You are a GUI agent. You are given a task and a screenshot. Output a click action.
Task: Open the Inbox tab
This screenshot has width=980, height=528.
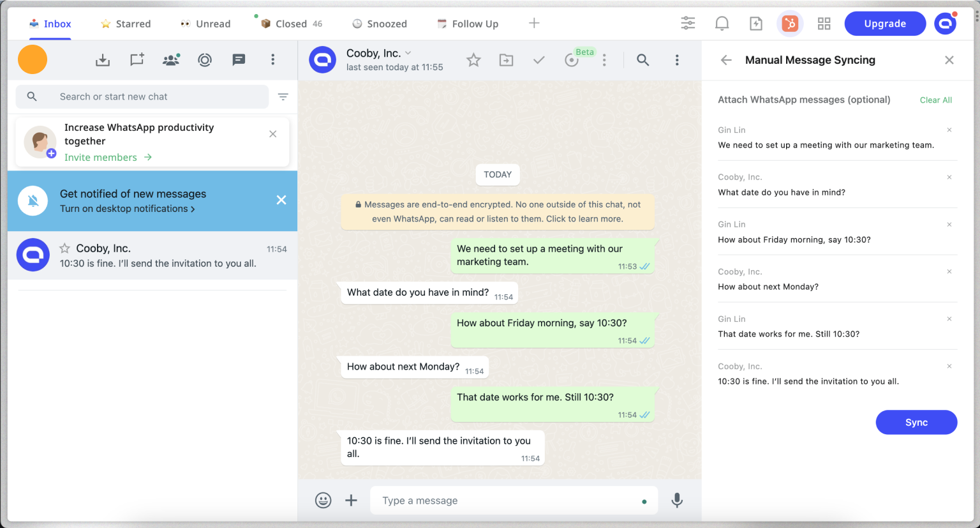(x=50, y=24)
